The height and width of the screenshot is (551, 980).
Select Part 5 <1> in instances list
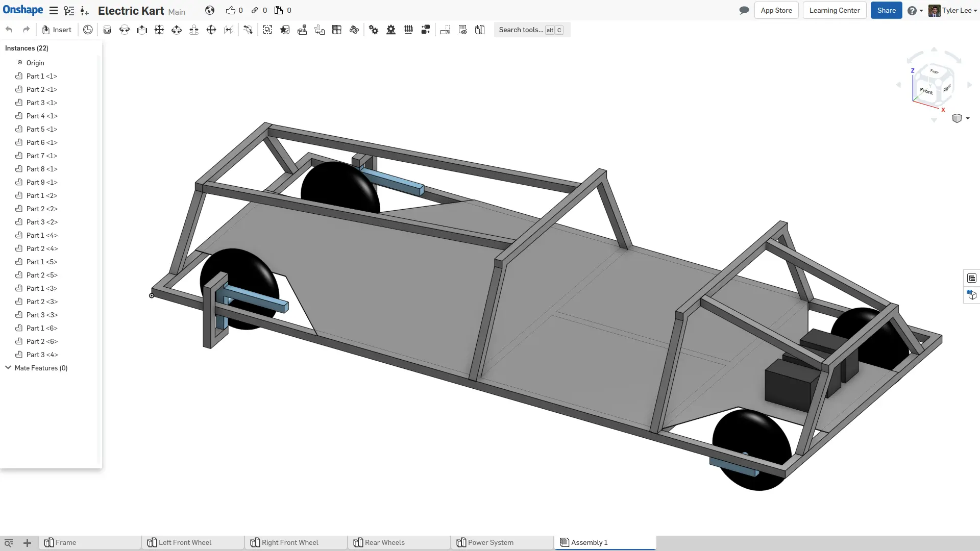pos(42,129)
